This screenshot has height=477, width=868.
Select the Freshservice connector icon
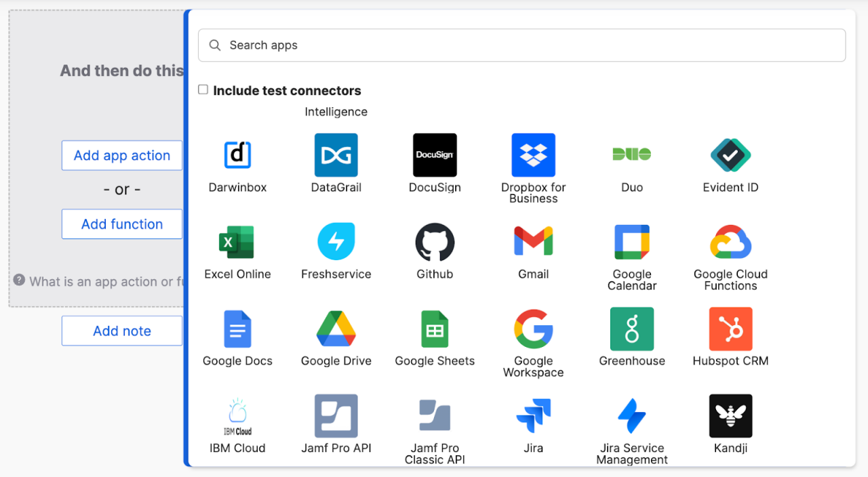pos(336,241)
